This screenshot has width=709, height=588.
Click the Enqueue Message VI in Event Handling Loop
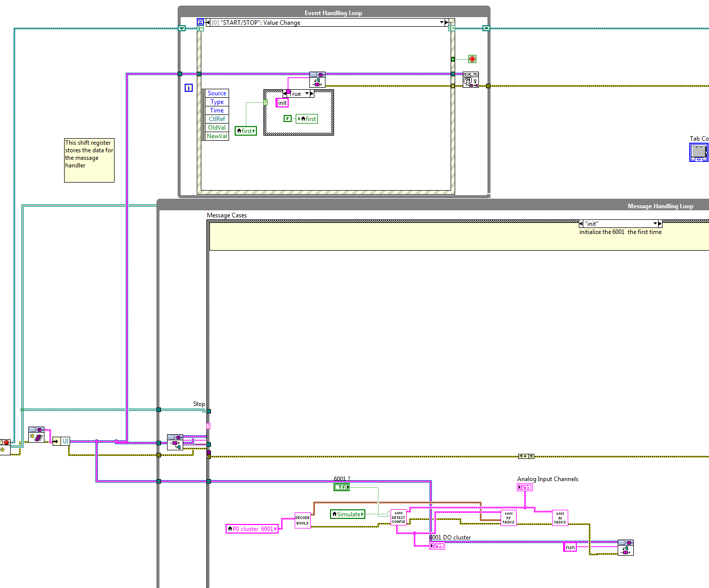tap(317, 80)
